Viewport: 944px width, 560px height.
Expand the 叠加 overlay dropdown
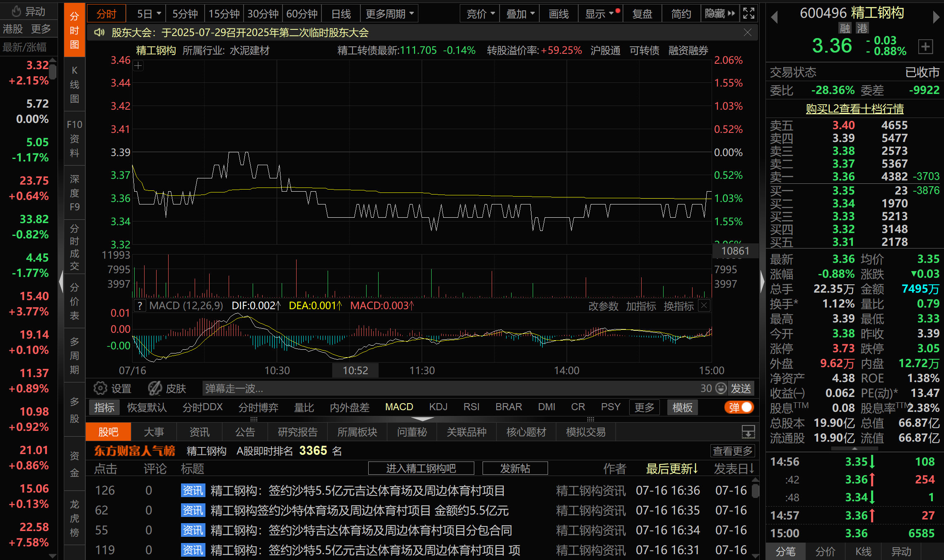pyautogui.click(x=520, y=14)
